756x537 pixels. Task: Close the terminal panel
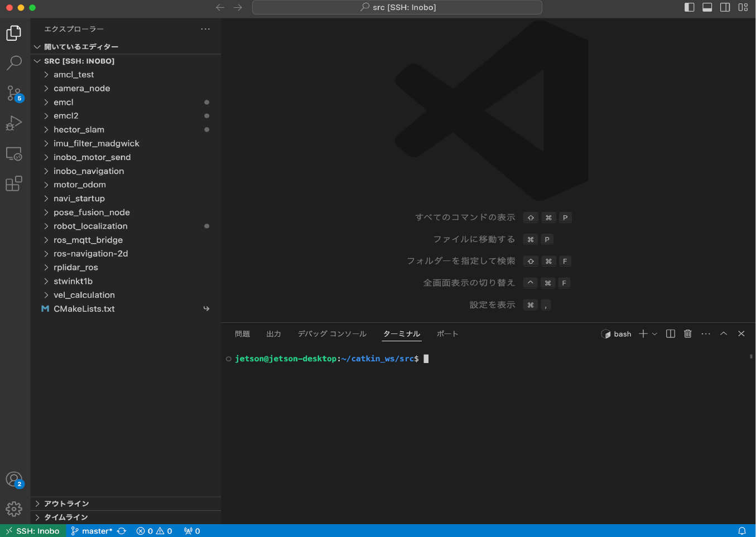pyautogui.click(x=741, y=333)
